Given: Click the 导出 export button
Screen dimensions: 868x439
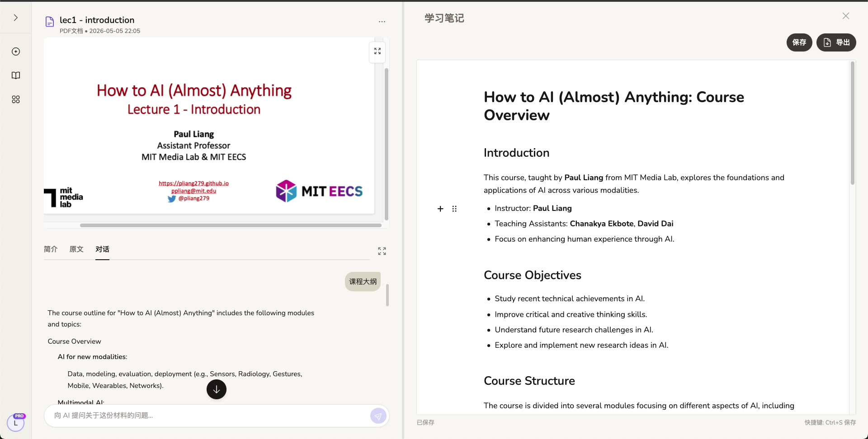Looking at the screenshot, I should [836, 42].
